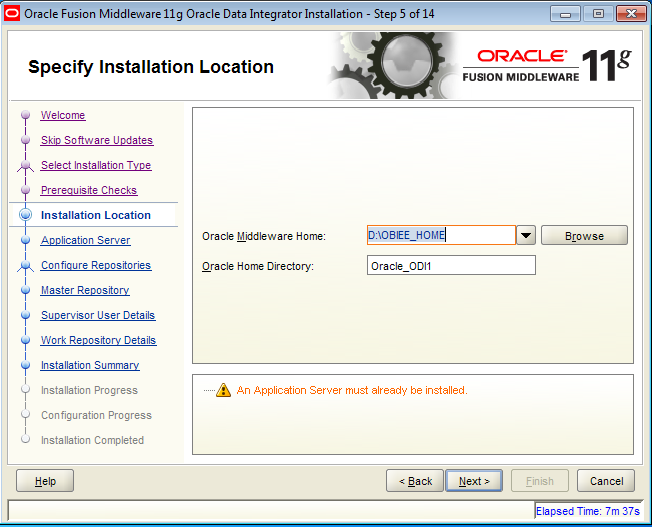Click the Browse button
The height and width of the screenshot is (527, 652).
[584, 235]
